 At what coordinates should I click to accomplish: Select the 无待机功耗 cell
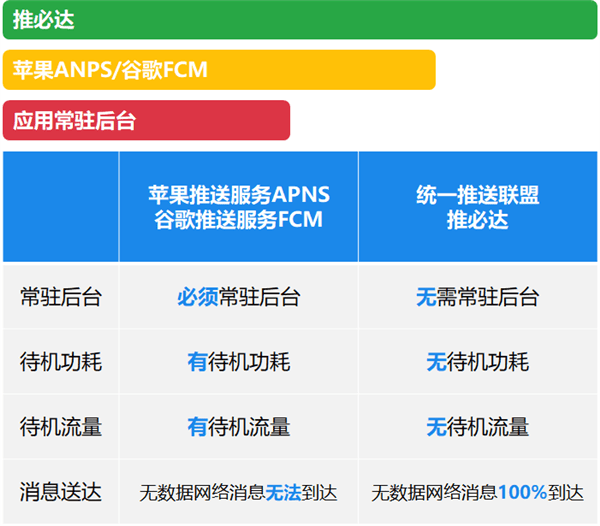pyautogui.click(x=478, y=362)
